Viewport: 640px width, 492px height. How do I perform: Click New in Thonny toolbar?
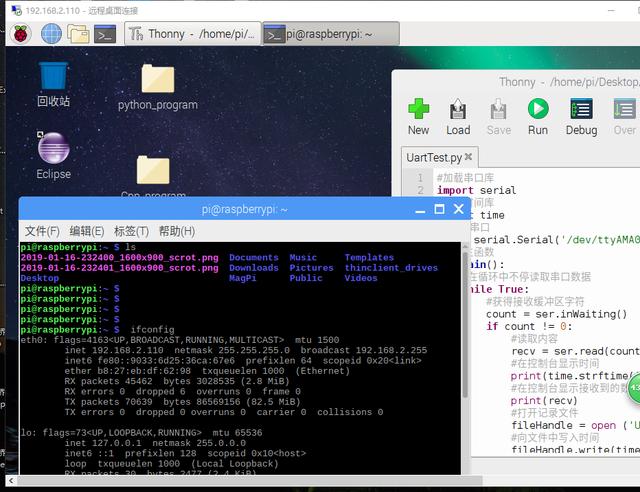(418, 117)
